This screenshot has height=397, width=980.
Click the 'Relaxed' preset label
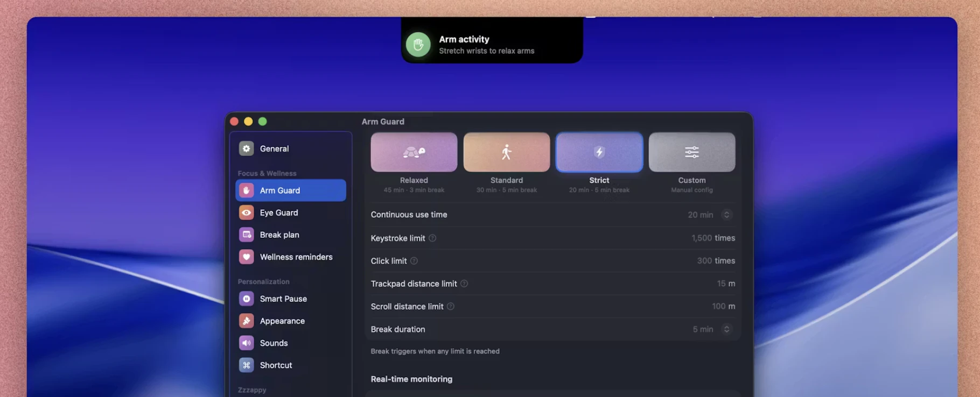tap(414, 180)
